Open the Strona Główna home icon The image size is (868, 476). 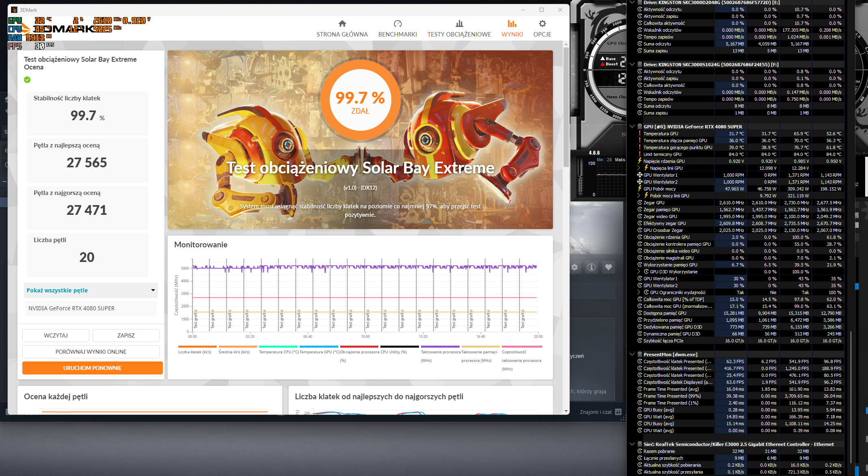(x=342, y=24)
